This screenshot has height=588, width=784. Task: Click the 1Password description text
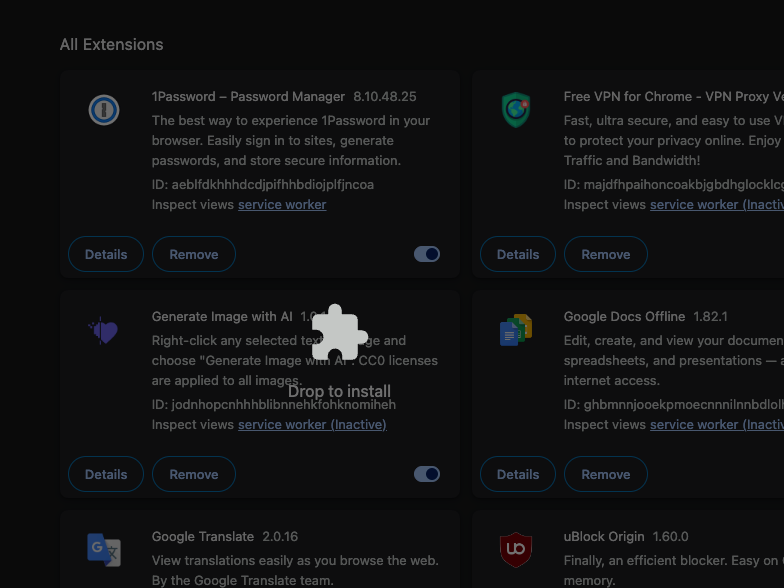[x=291, y=140]
